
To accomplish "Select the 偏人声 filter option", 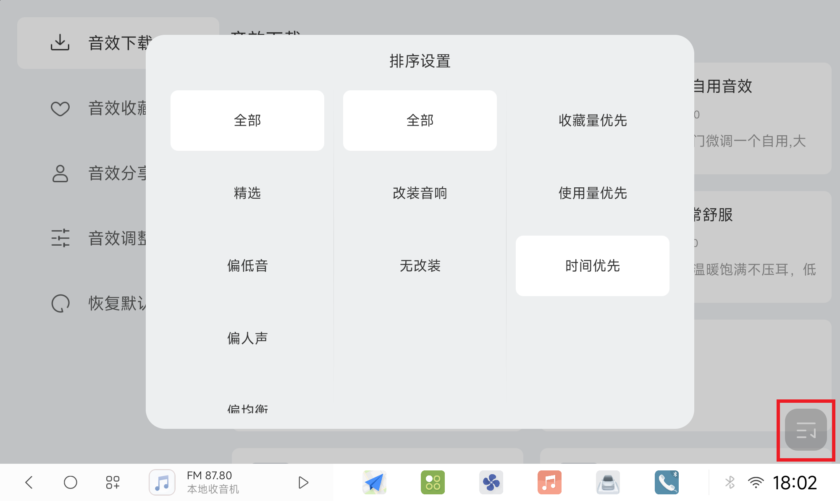I will (247, 338).
